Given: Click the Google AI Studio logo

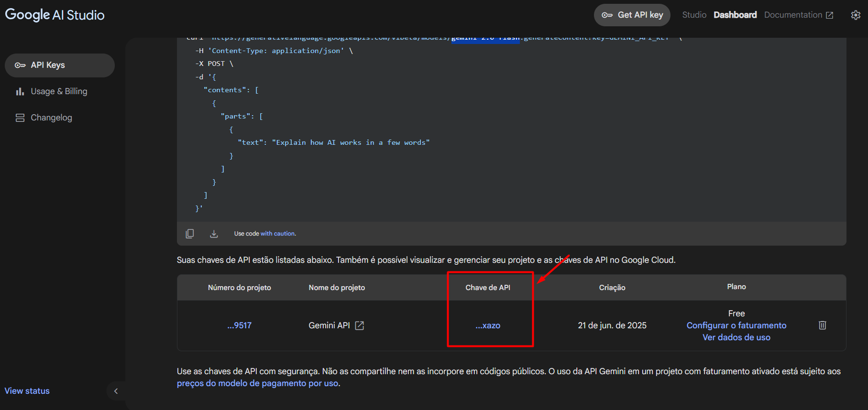Looking at the screenshot, I should point(55,15).
